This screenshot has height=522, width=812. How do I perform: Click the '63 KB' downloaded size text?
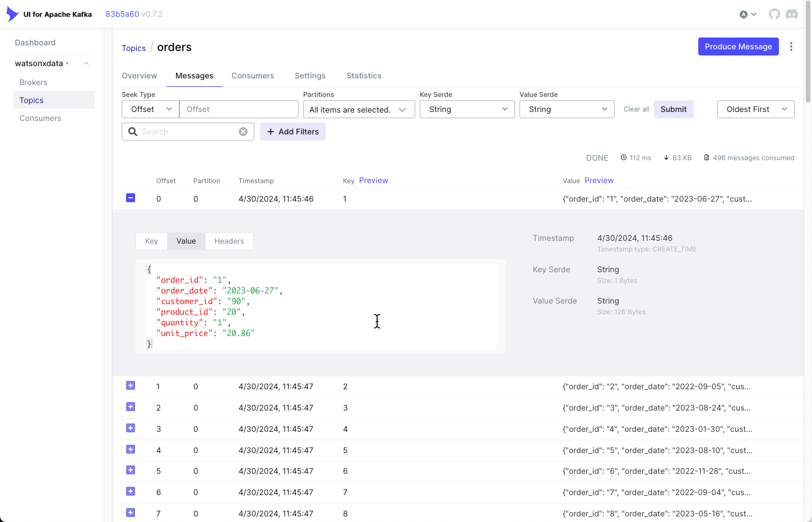tap(682, 158)
